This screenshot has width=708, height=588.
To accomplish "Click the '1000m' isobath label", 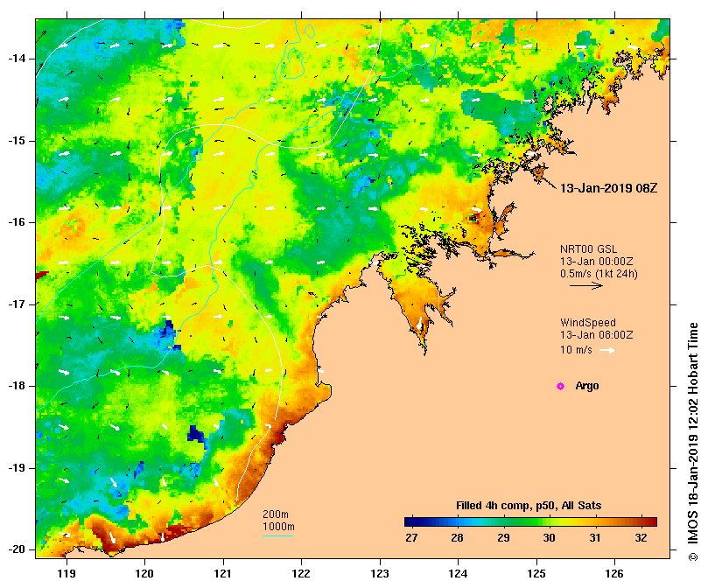I will coord(278,527).
